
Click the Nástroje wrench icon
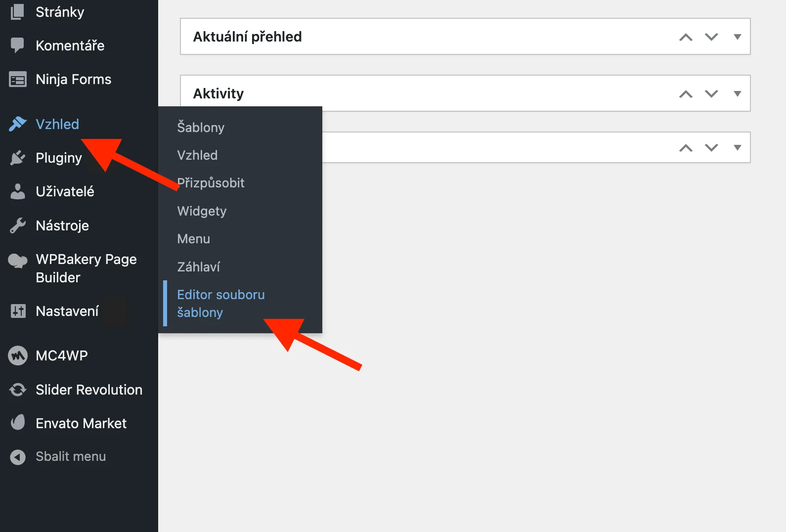coord(18,225)
